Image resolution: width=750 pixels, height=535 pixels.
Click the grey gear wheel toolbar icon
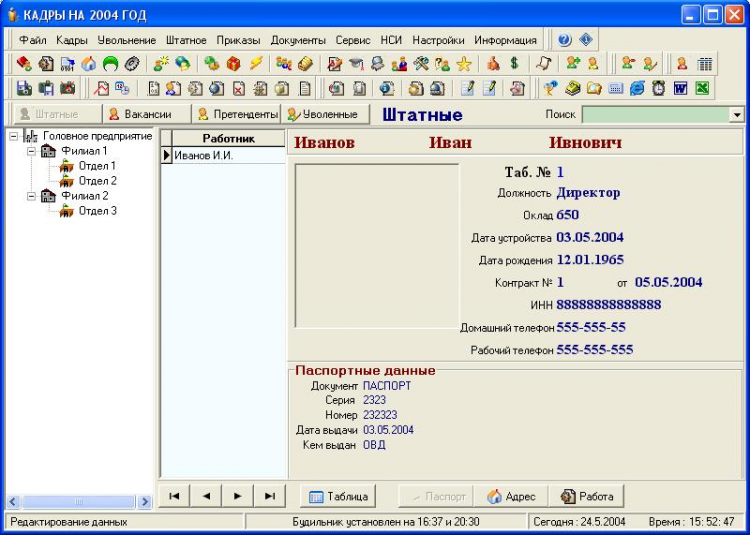click(132, 64)
